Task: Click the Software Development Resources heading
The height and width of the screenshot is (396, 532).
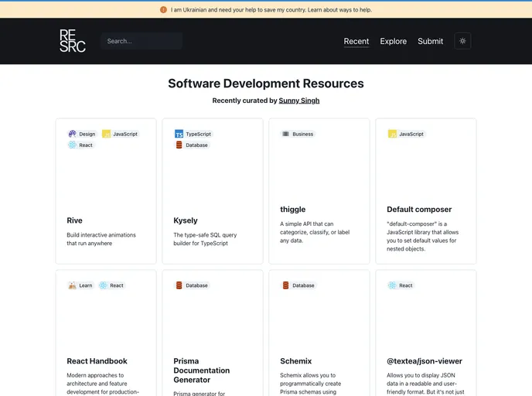Action: pyautogui.click(x=266, y=84)
